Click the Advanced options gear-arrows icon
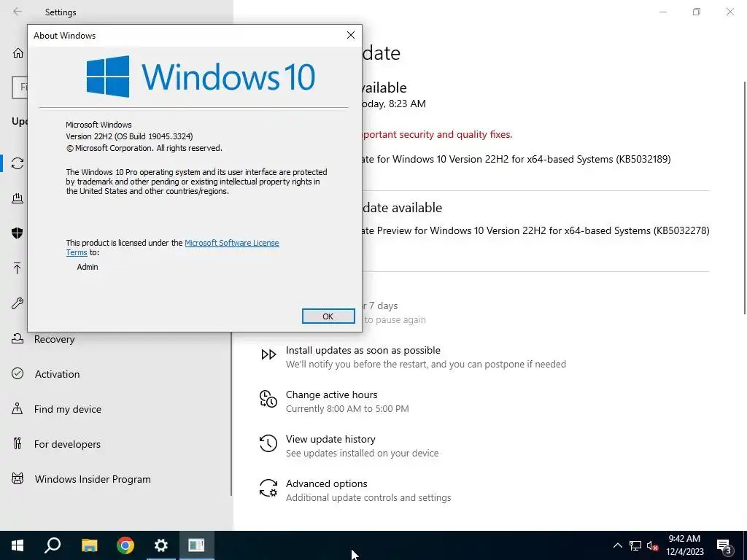The width and height of the screenshot is (747, 560). 268,488
